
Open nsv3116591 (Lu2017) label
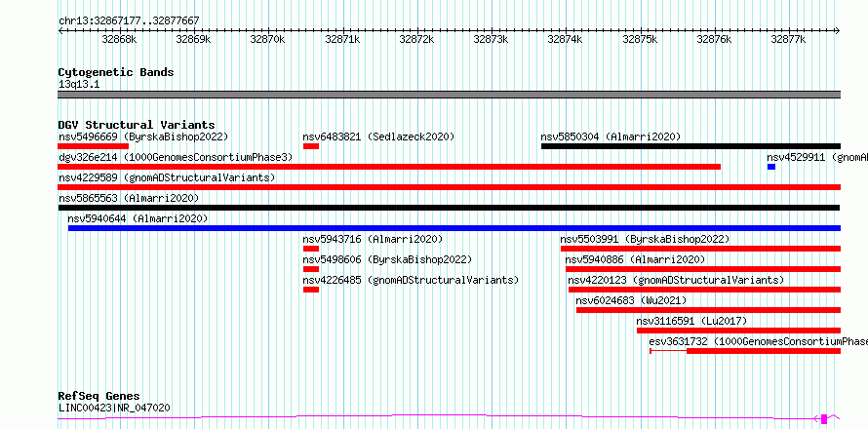point(692,321)
